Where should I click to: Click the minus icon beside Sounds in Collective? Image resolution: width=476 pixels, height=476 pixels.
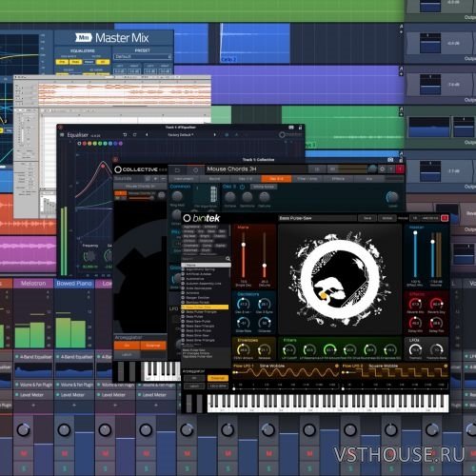pos(163,179)
